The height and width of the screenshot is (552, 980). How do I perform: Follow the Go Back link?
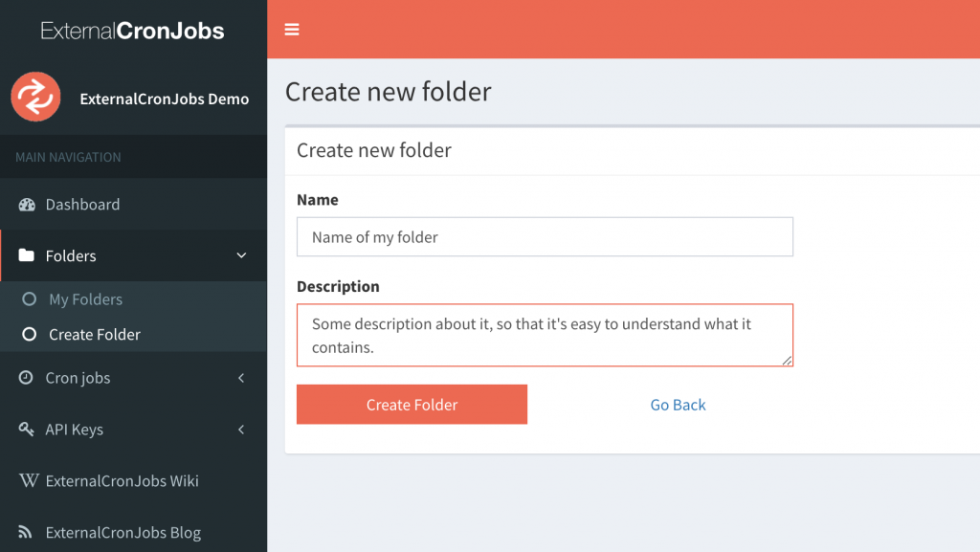678,405
